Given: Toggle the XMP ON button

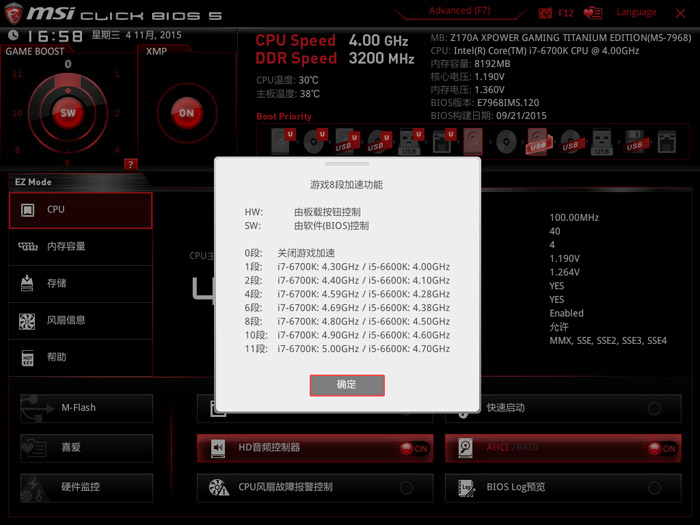Looking at the screenshot, I should [x=186, y=113].
